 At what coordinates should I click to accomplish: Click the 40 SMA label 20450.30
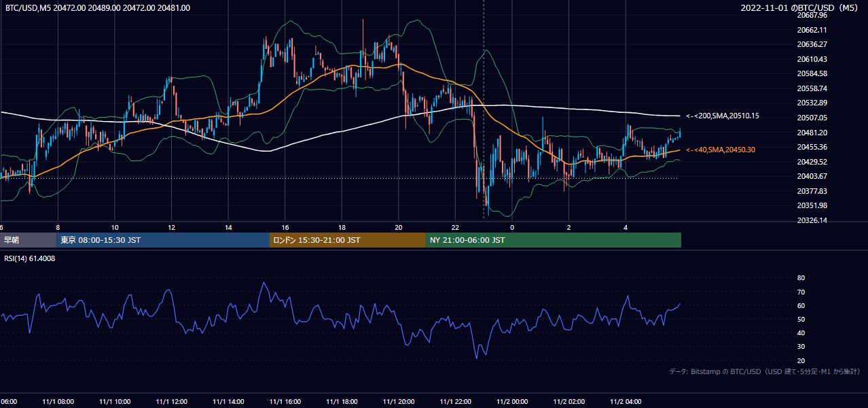click(721, 150)
